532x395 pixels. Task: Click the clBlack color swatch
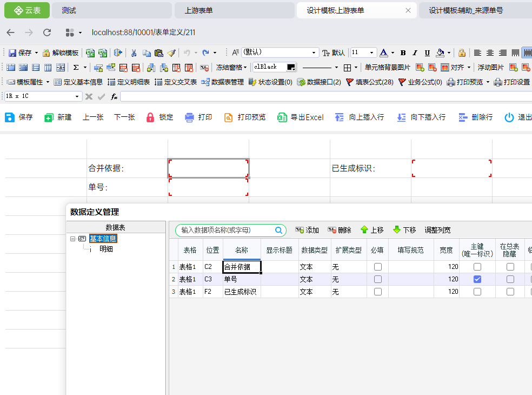tap(291, 67)
